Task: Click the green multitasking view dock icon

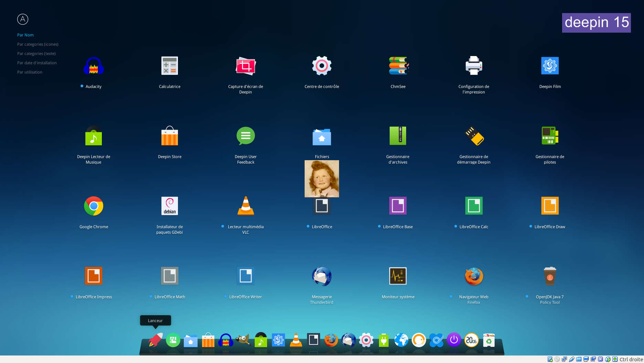Action: [x=173, y=340]
